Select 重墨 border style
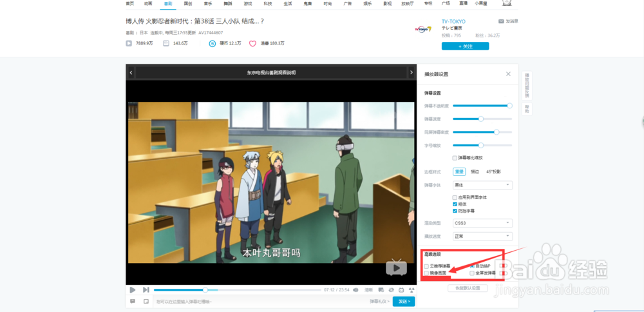The height and width of the screenshot is (312, 644). coord(459,171)
